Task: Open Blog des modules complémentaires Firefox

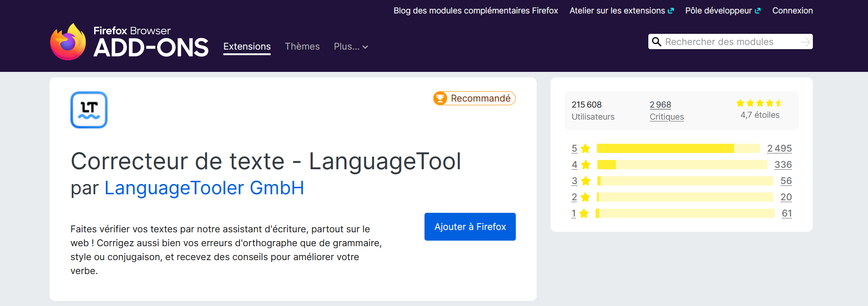Action: coord(475,11)
